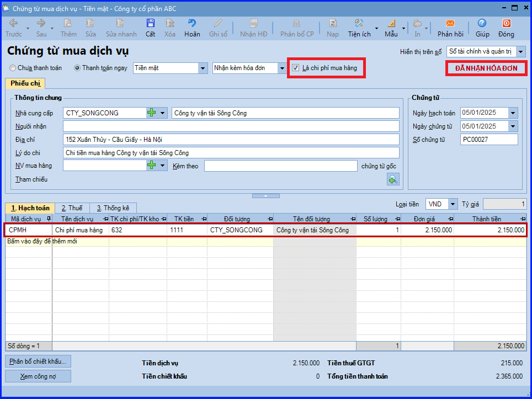Click the Người nhận input field
This screenshot has height=399, width=532.
click(x=231, y=126)
